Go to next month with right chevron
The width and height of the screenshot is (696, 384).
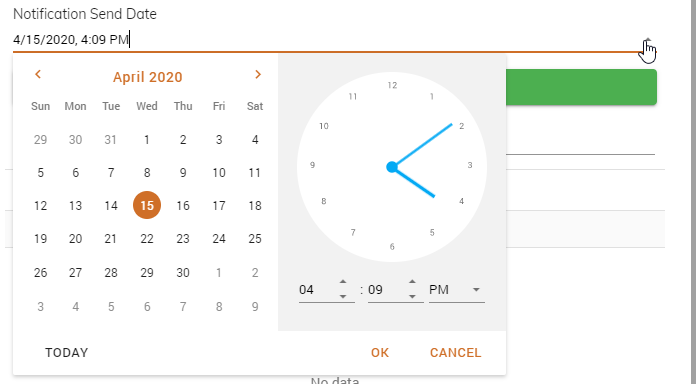257,75
